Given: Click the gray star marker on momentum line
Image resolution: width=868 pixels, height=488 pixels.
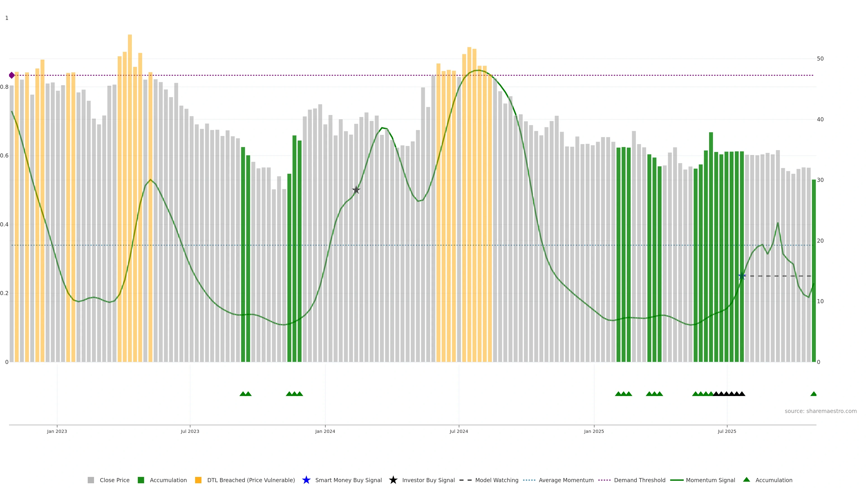Looking at the screenshot, I should [x=356, y=190].
